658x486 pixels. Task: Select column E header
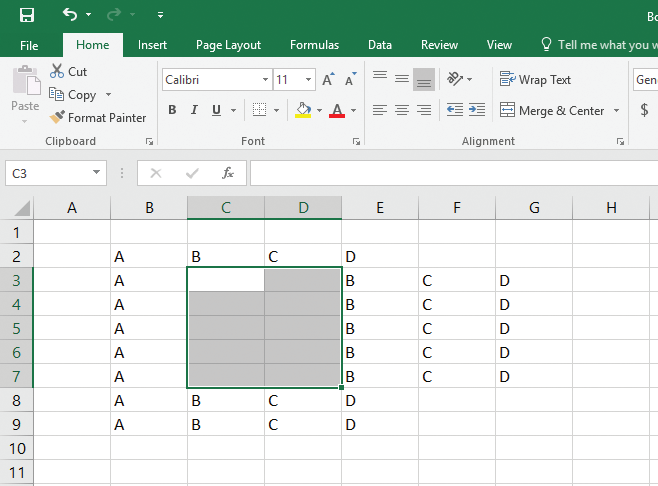(380, 207)
